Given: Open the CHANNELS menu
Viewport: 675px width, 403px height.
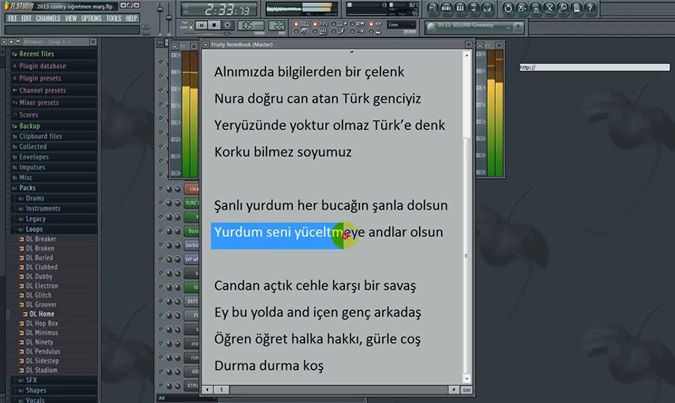Looking at the screenshot, I should pyautogui.click(x=48, y=18).
